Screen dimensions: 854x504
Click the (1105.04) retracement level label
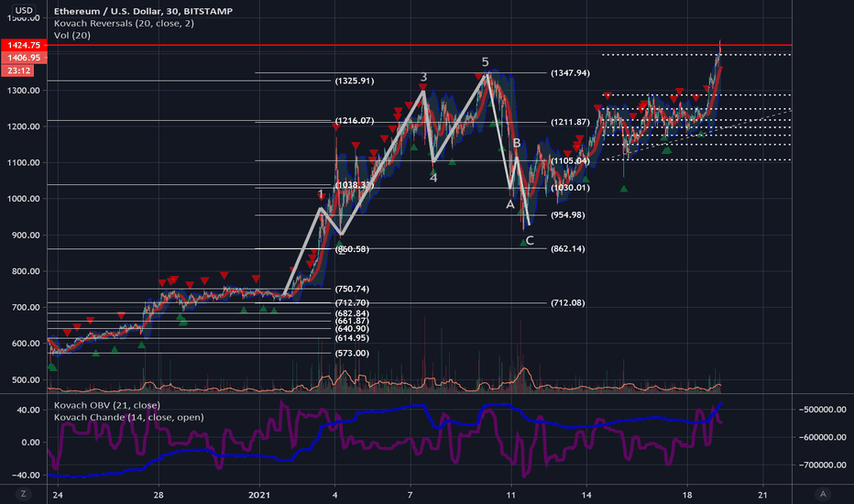pos(570,160)
